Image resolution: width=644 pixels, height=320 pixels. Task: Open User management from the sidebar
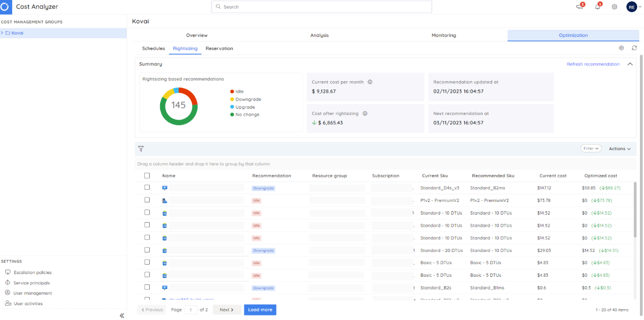31,293
